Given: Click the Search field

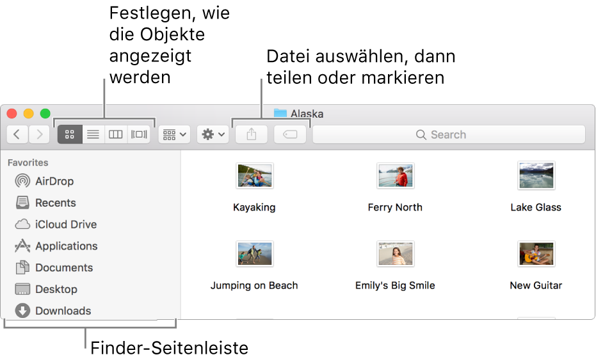Looking at the screenshot, I should 449,134.
